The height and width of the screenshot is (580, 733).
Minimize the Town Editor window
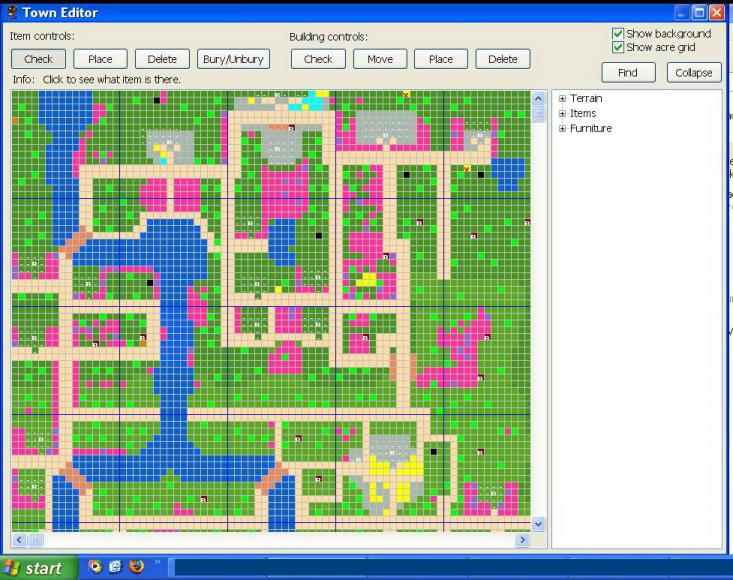click(x=681, y=12)
